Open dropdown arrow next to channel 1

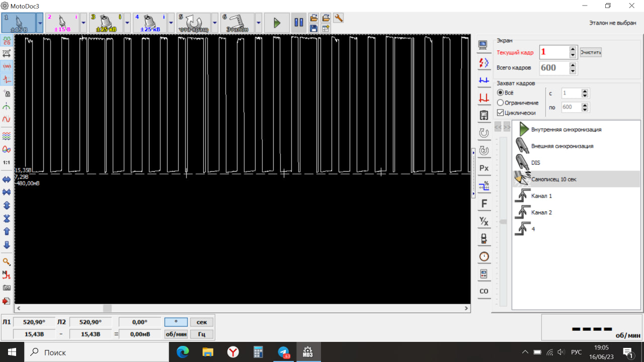pyautogui.click(x=40, y=23)
